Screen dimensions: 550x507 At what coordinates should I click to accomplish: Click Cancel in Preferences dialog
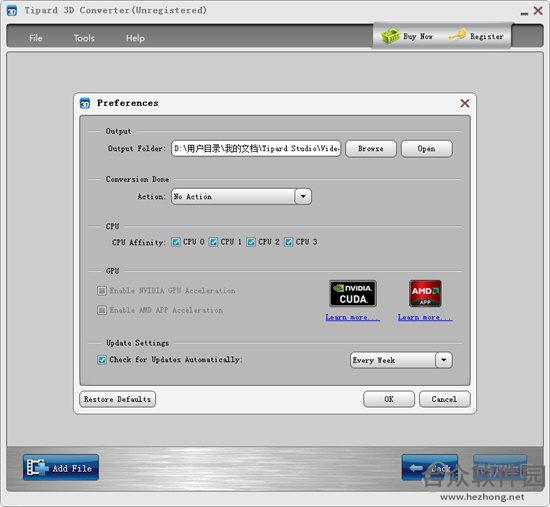point(444,399)
